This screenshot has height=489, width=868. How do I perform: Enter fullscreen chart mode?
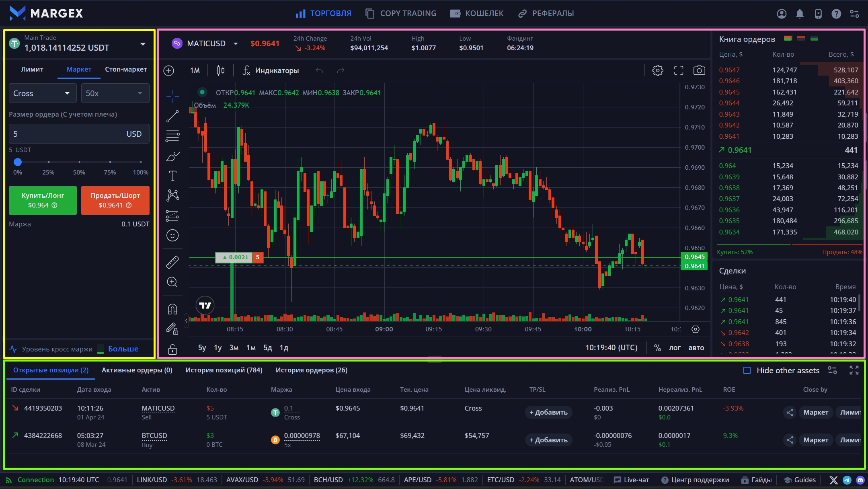click(x=679, y=70)
